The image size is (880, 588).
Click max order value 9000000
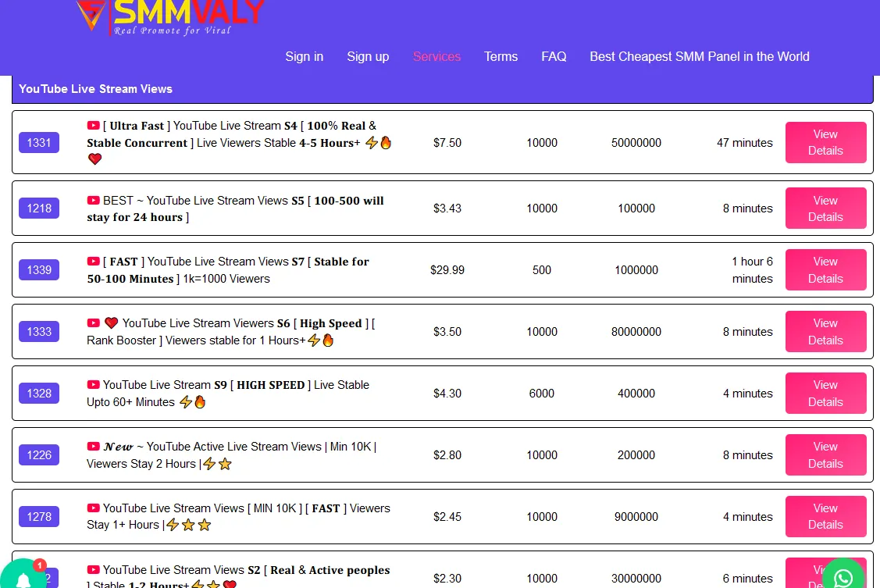point(636,517)
